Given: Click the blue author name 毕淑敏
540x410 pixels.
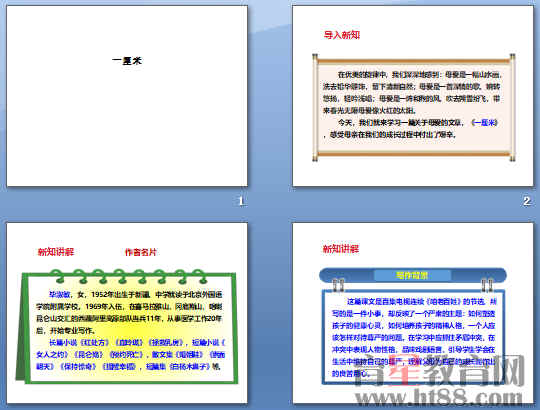Looking at the screenshot, I should [x=60, y=295].
